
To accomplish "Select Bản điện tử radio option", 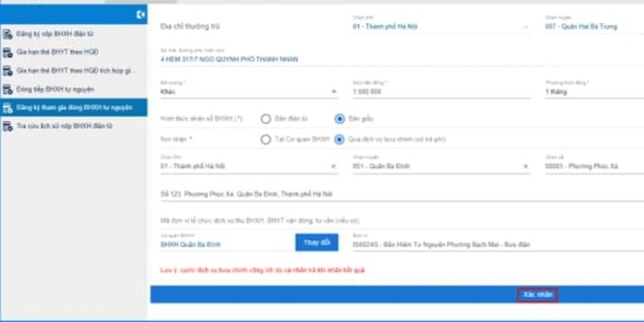I will [265, 119].
